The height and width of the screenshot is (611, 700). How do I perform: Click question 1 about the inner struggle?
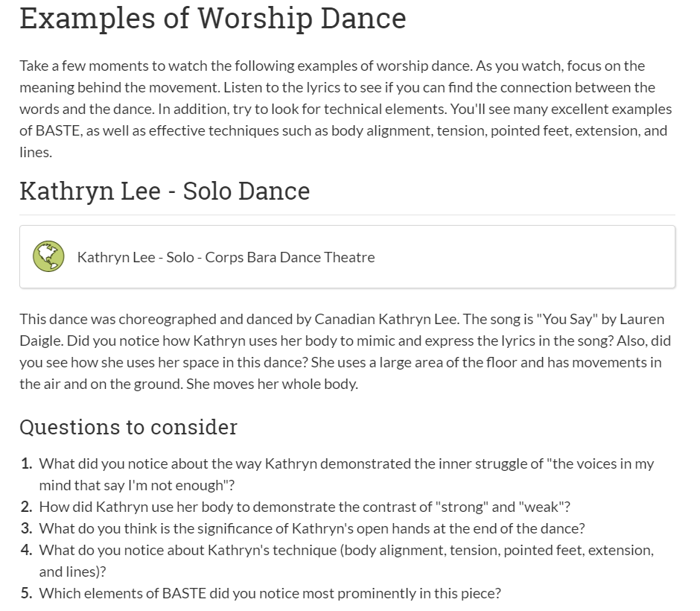point(346,475)
